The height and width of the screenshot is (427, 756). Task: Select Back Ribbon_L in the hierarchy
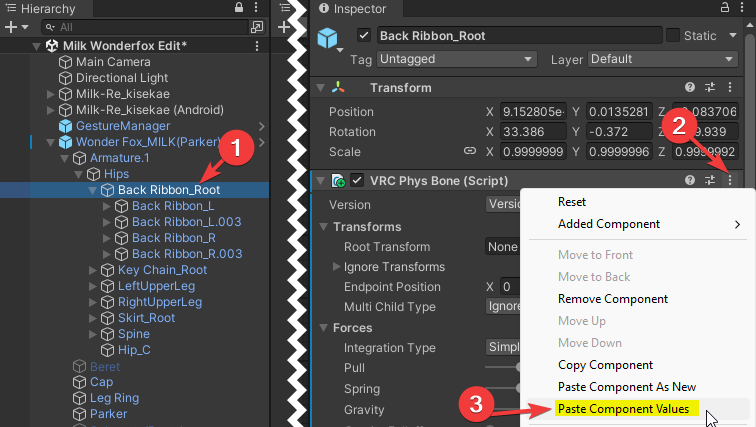(173, 206)
